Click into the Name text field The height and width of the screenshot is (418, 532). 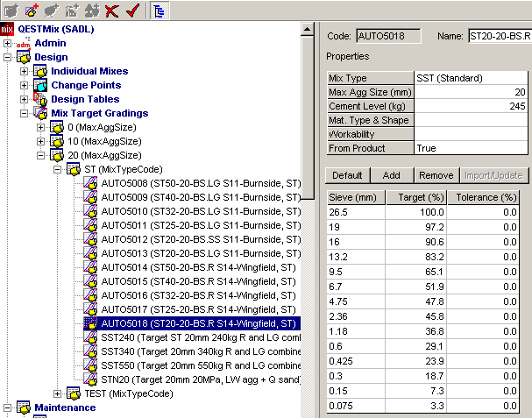click(x=498, y=36)
